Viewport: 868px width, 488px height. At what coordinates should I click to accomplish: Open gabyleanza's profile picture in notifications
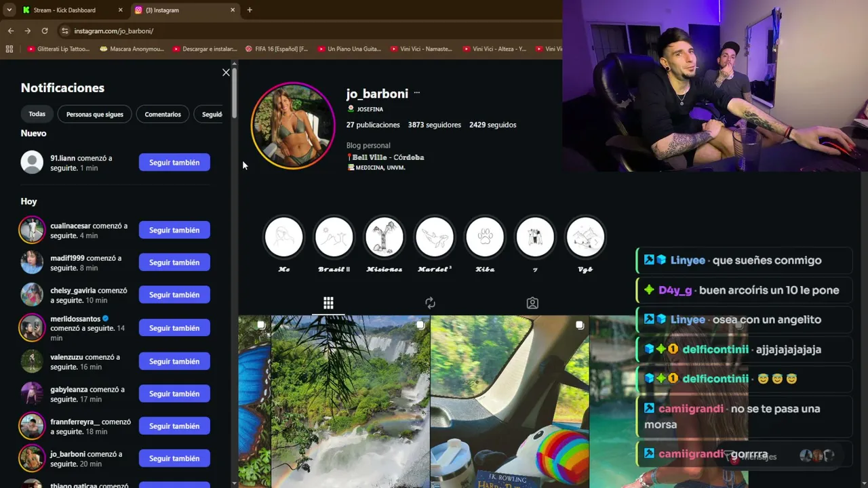point(32,394)
